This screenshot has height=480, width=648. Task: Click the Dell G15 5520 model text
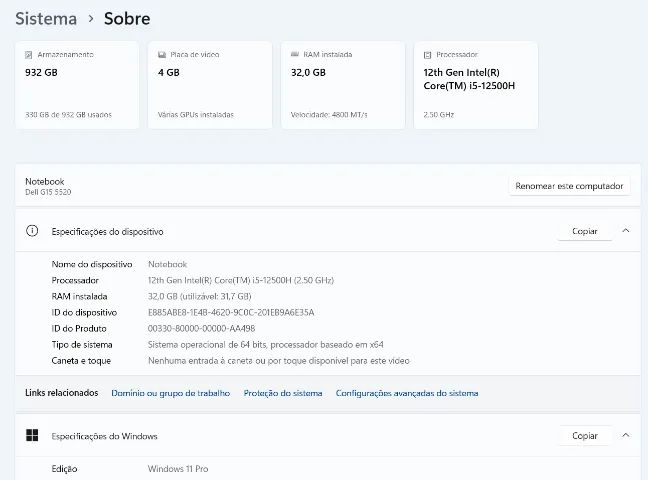pos(48,192)
